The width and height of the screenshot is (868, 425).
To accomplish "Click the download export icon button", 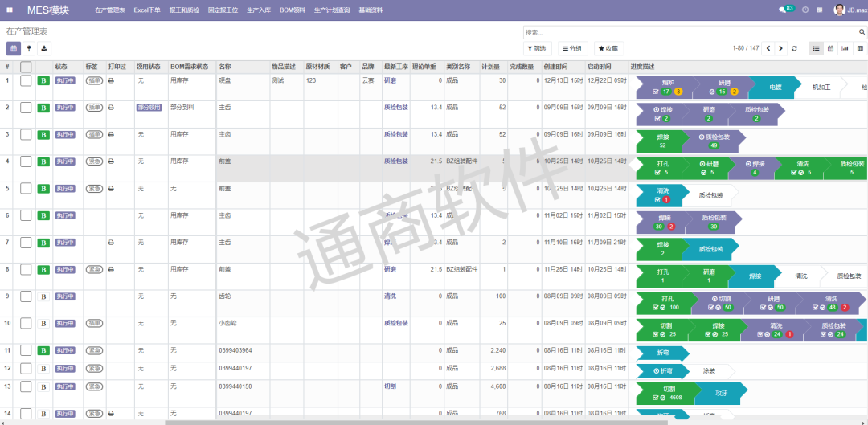I will coord(43,49).
